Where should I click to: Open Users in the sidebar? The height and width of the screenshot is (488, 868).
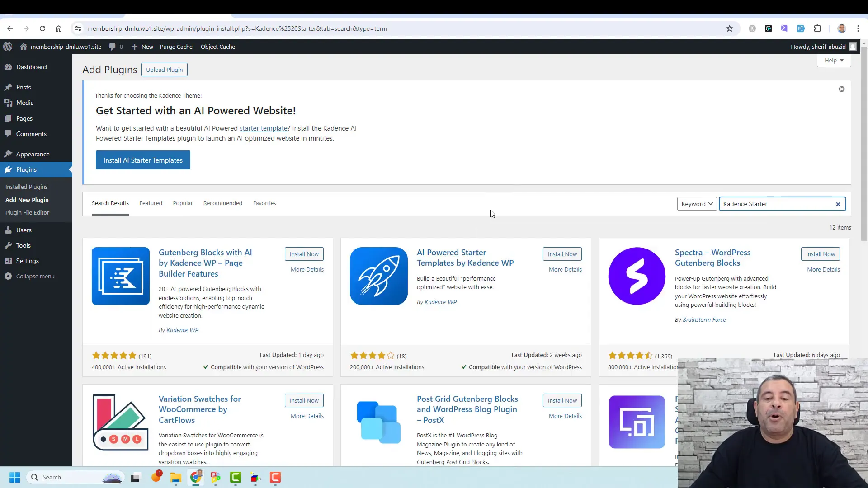tap(36, 230)
